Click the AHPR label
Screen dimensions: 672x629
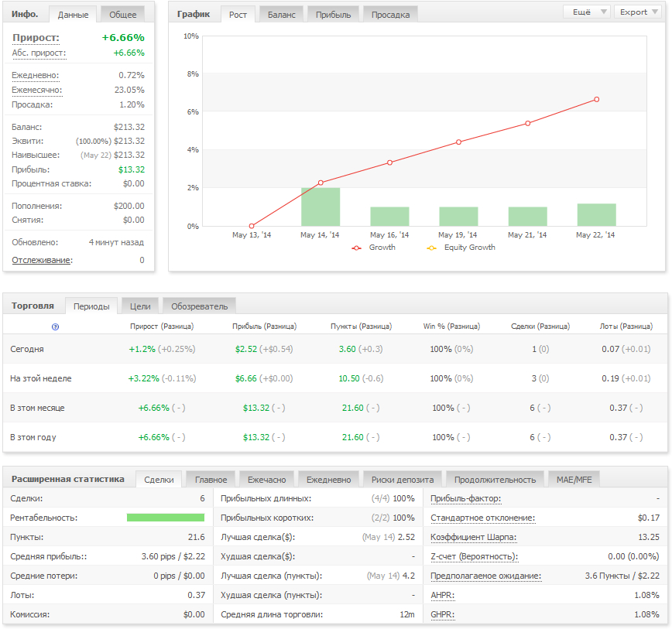(442, 595)
